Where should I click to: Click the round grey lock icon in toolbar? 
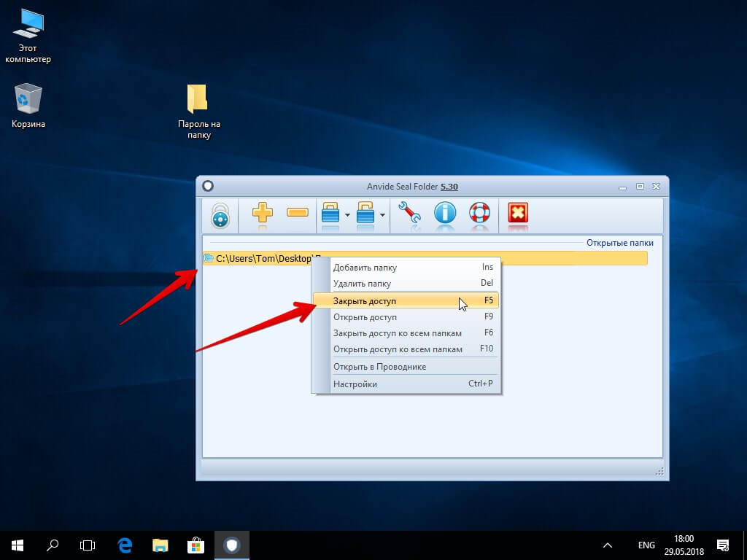click(220, 216)
